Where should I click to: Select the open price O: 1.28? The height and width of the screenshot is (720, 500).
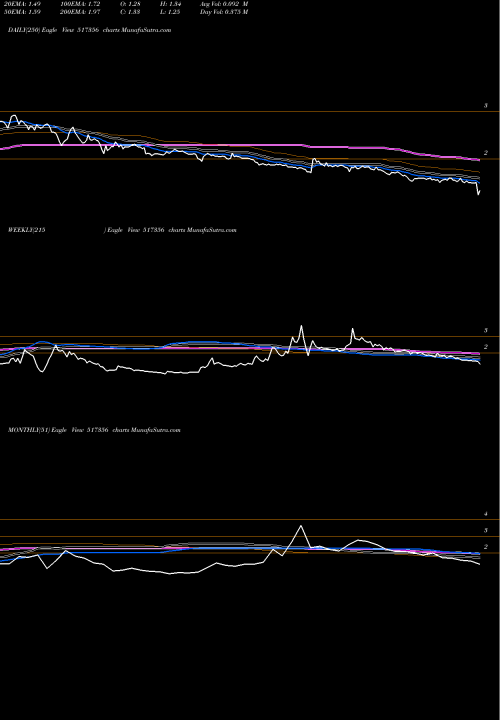131,4
